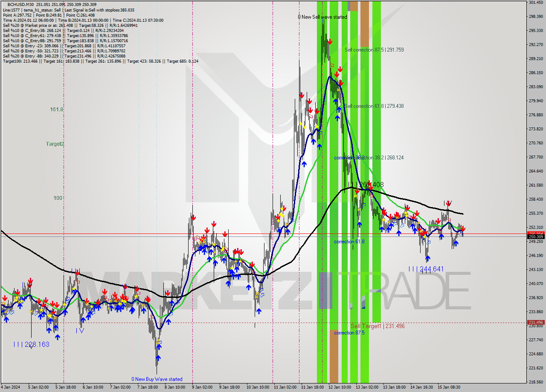Click the '| | | 228.163' wave label
This screenshot has height=392, width=546.
(31, 344)
